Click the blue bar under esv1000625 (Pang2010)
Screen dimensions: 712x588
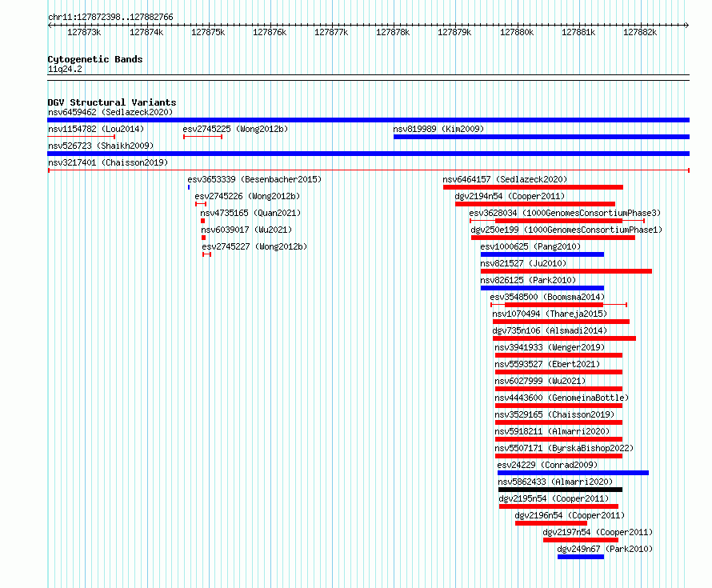pos(542,254)
